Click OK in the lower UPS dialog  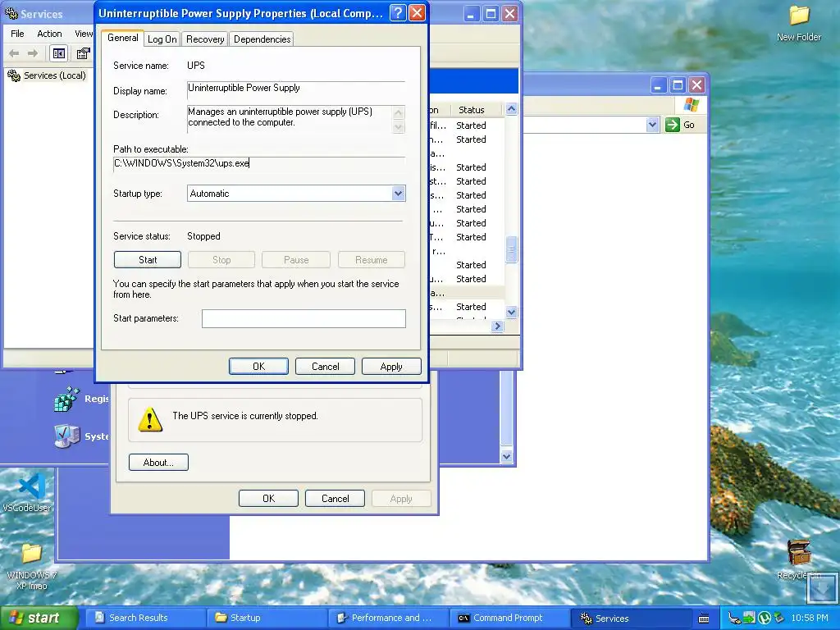coord(268,498)
